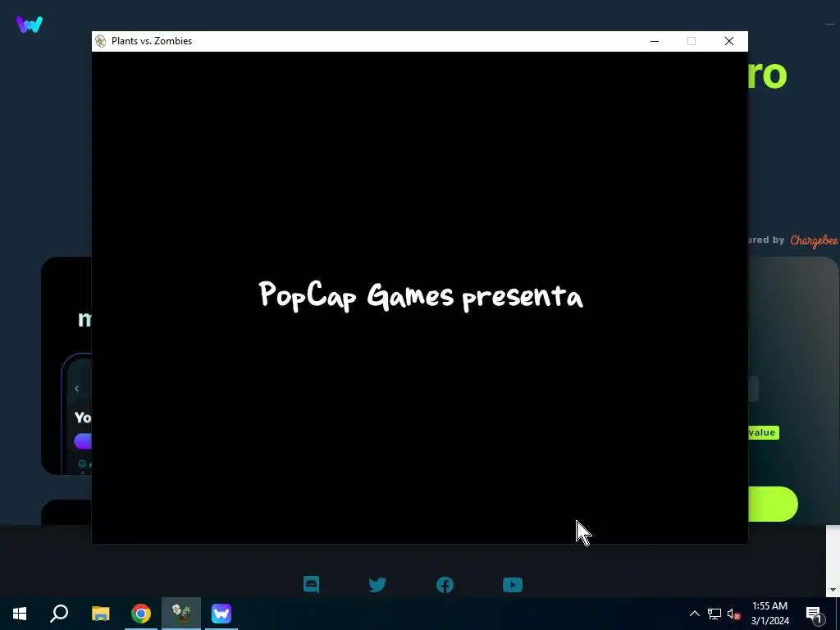Click the W logo in the background webpage

click(x=30, y=24)
